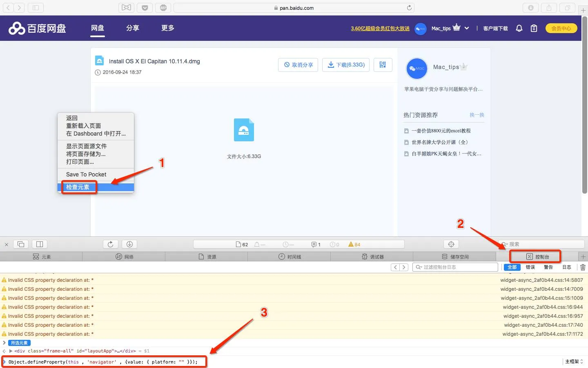Choose 打印页面 in the context menu
The height and width of the screenshot is (368, 588).
[x=96, y=162]
